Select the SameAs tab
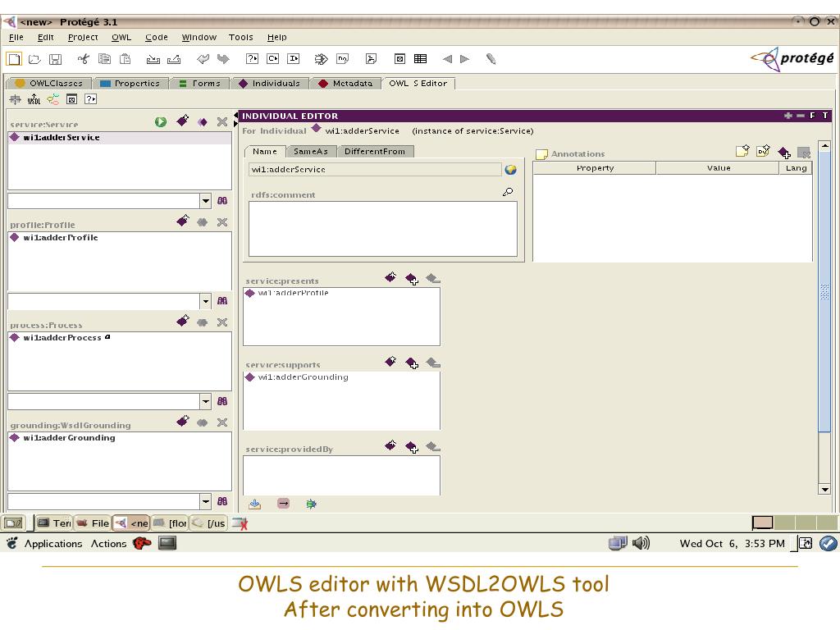The height and width of the screenshot is (630, 840). pos(311,152)
